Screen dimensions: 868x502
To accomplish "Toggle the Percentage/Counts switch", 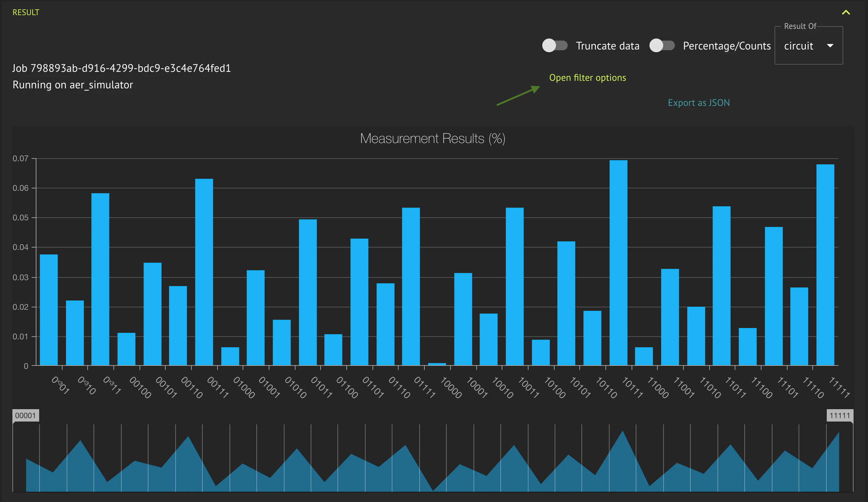I will 662,45.
